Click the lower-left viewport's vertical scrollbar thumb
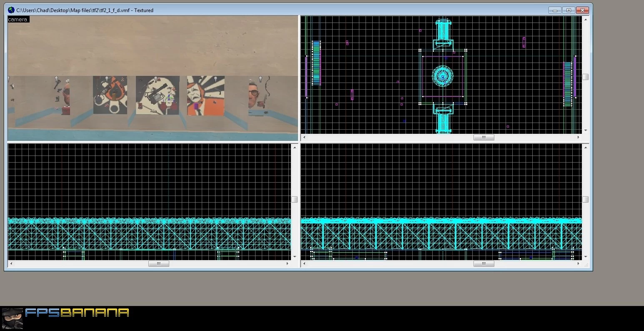The height and width of the screenshot is (331, 644). click(x=294, y=199)
